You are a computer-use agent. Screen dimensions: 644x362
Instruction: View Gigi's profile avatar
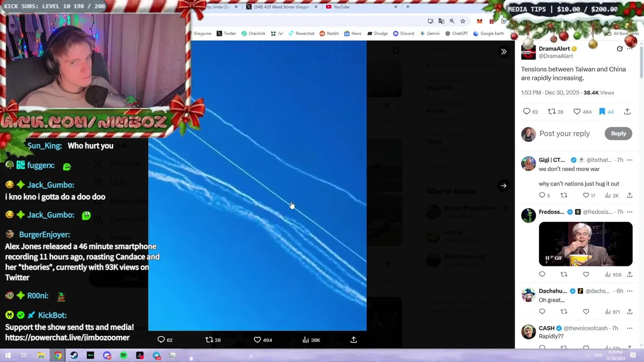(528, 163)
